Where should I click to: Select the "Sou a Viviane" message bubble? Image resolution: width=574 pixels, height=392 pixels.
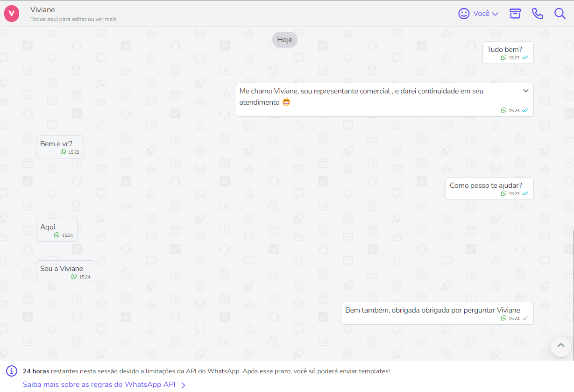[65, 271]
